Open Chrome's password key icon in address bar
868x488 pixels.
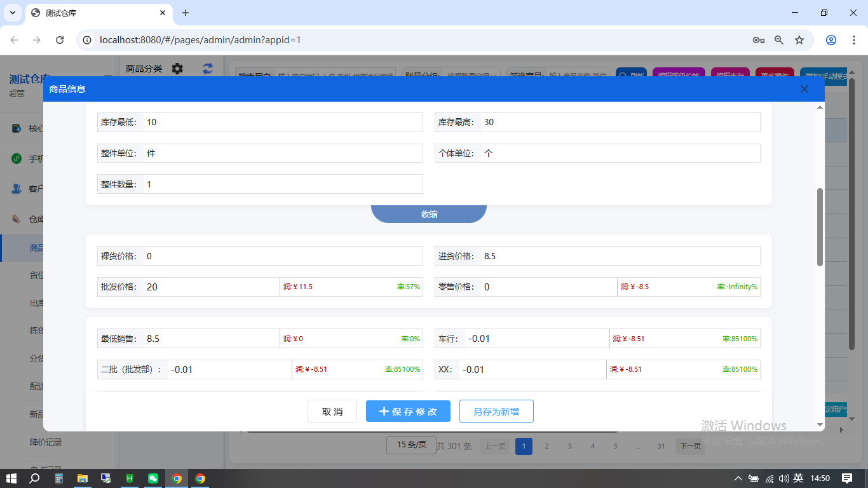coord(758,40)
